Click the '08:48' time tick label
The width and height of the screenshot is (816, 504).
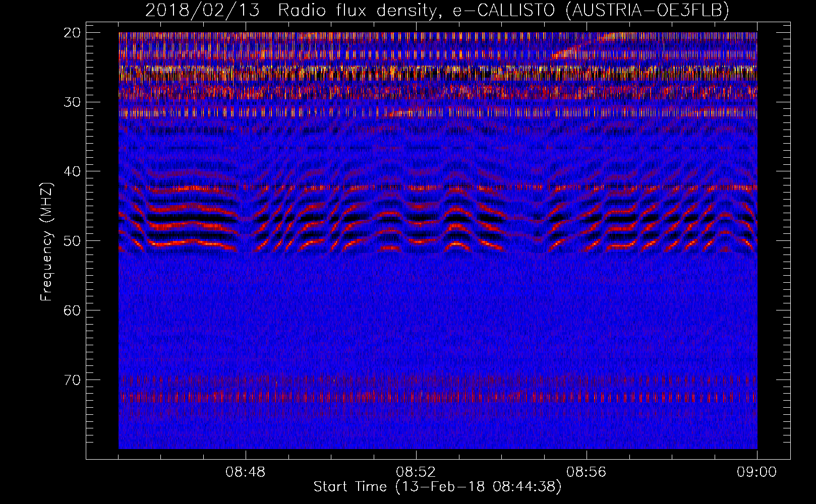tap(246, 472)
